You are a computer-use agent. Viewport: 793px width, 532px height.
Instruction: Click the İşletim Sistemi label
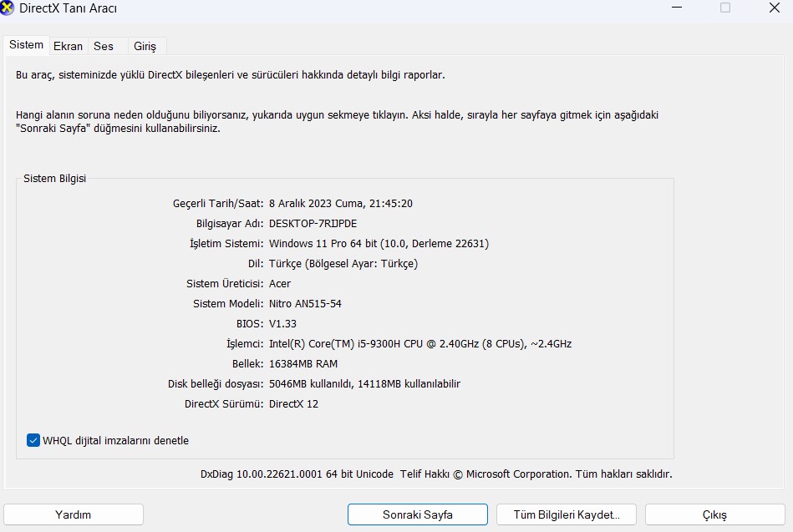click(226, 244)
